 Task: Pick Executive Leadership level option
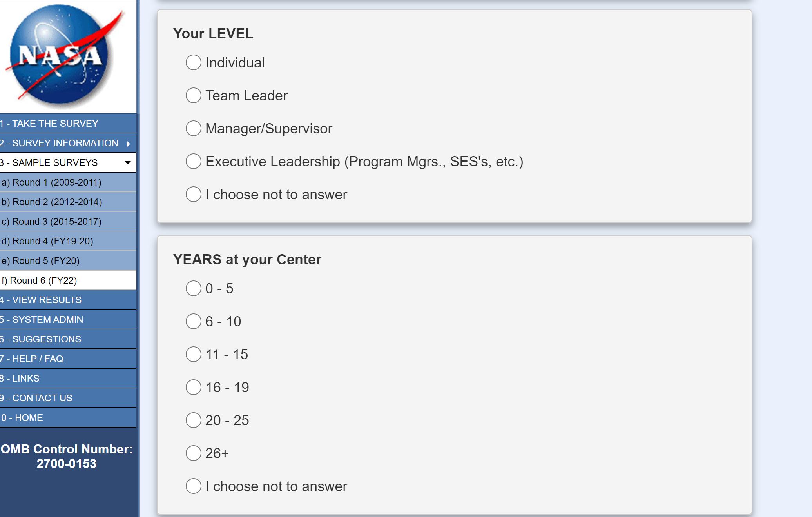tap(194, 161)
